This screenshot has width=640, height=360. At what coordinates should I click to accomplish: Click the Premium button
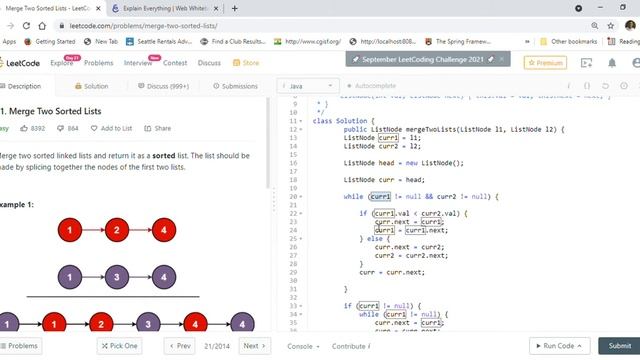click(545, 63)
